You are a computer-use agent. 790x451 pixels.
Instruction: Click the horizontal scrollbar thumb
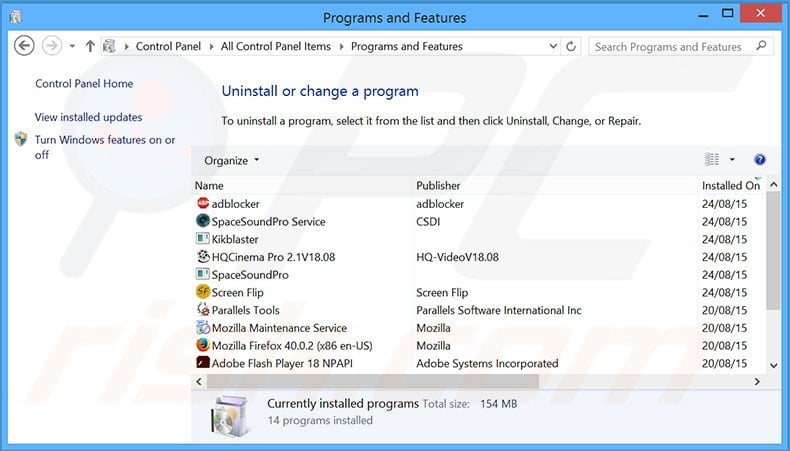tap(373, 382)
